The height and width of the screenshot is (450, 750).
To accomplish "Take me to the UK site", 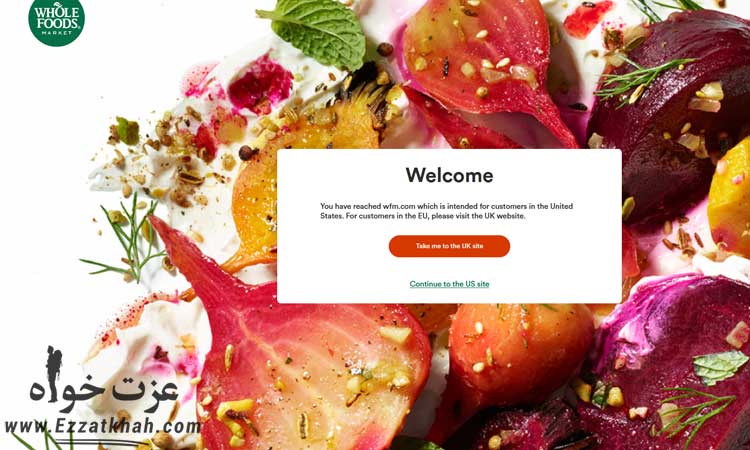I will (x=449, y=246).
